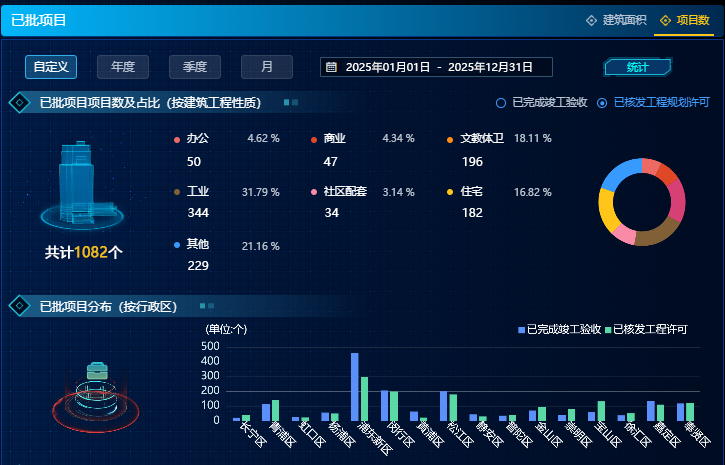725x465 pixels.
Task: Click the diamond icon beside 已批项目项目数及占比
Action: click(x=18, y=102)
